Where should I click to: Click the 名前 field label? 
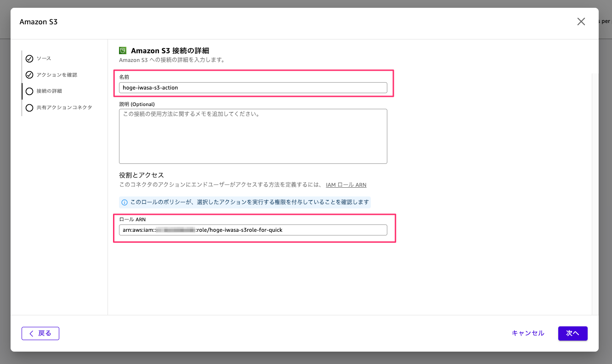124,77
